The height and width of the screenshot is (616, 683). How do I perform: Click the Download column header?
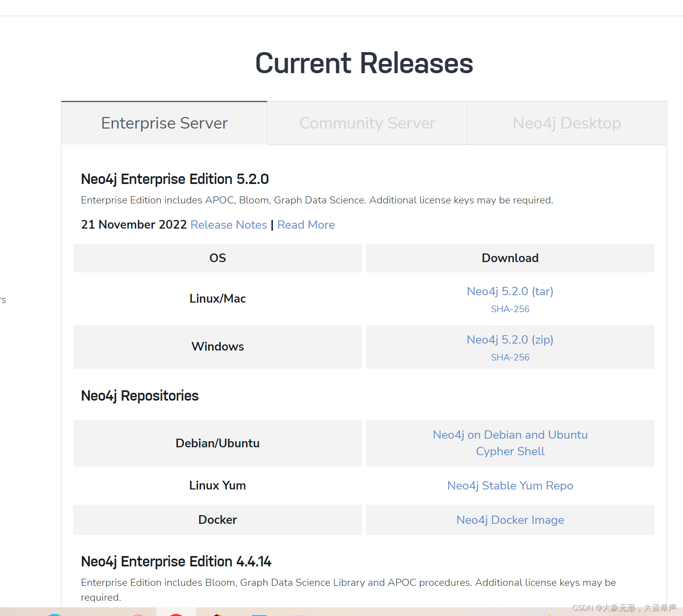tap(510, 258)
